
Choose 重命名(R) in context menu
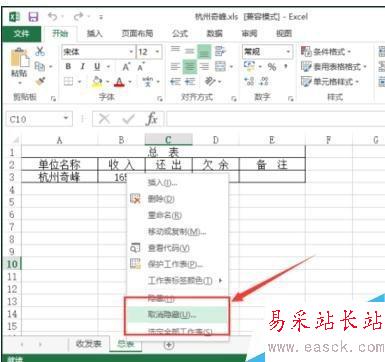178,215
